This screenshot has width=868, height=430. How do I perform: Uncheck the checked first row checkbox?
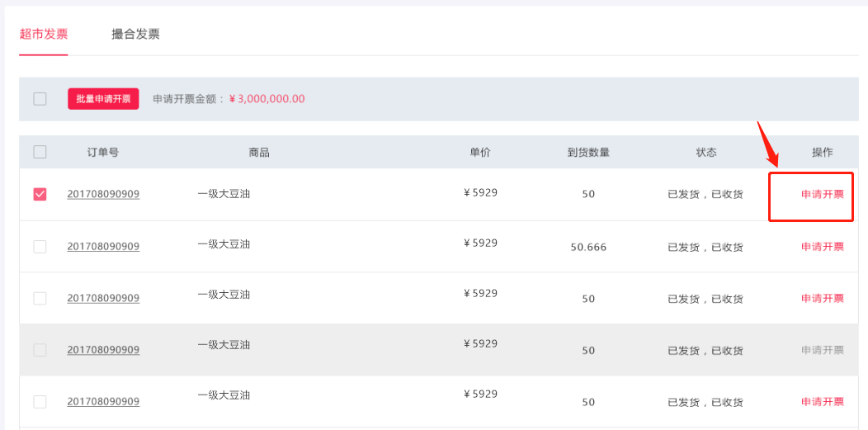[x=40, y=194]
